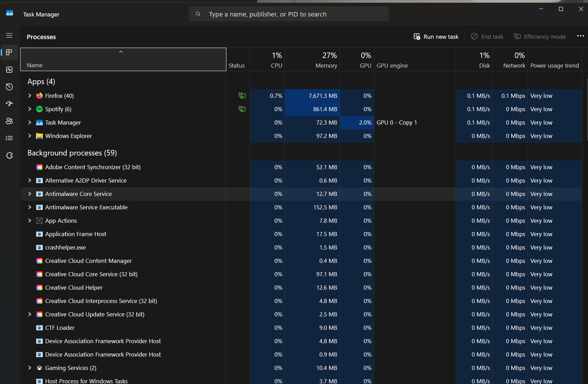Open the Details list sidebar icon
Image resolution: width=588 pixels, height=384 pixels.
9,138
